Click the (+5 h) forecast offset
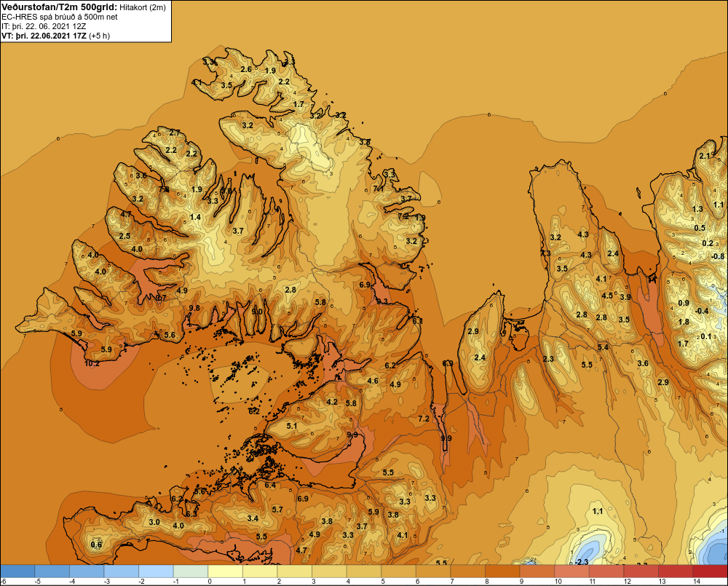 [x=99, y=36]
